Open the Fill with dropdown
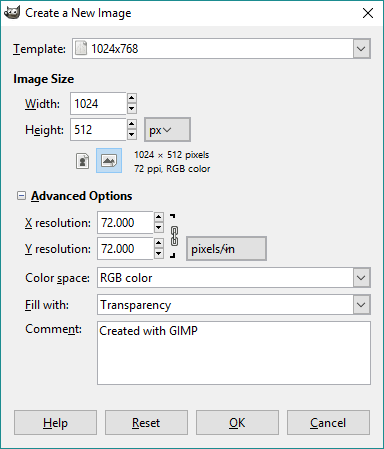384x449 pixels. coord(234,305)
